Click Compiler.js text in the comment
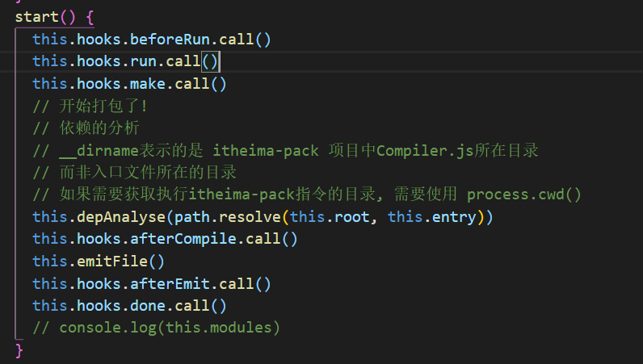 425,151
